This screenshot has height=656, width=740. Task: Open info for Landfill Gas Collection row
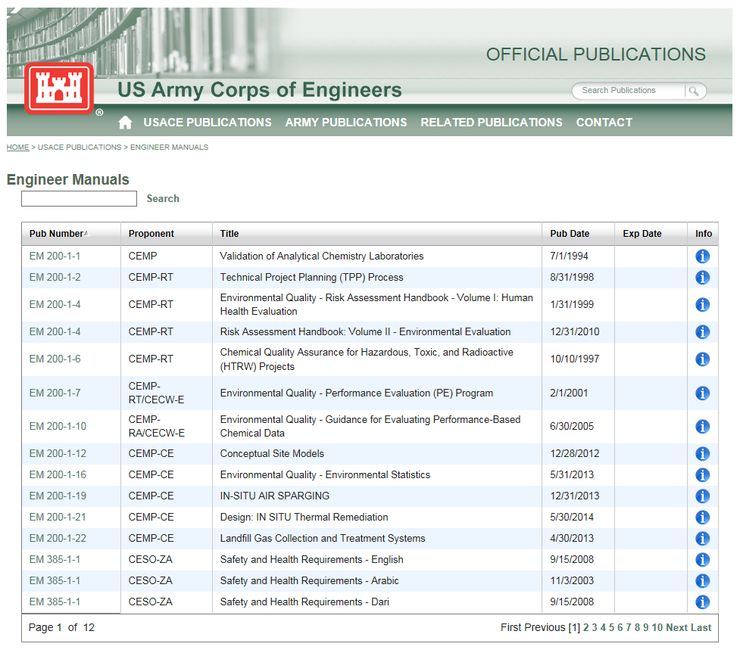point(702,539)
